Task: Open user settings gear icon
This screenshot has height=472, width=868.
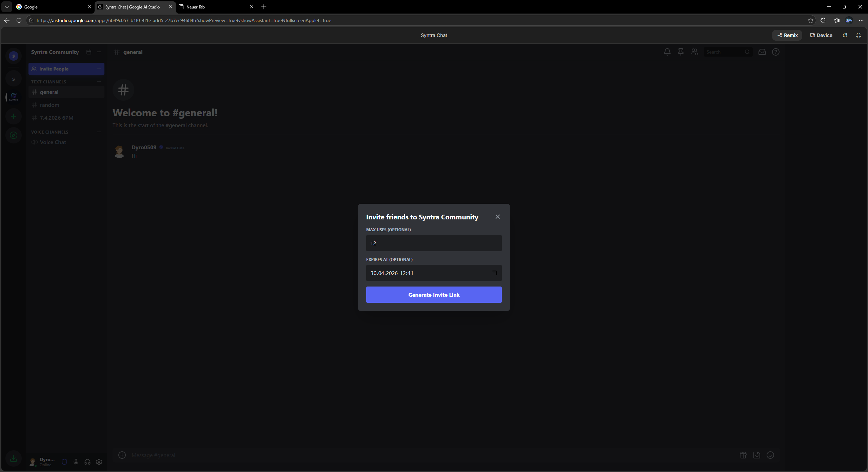Action: click(x=99, y=462)
